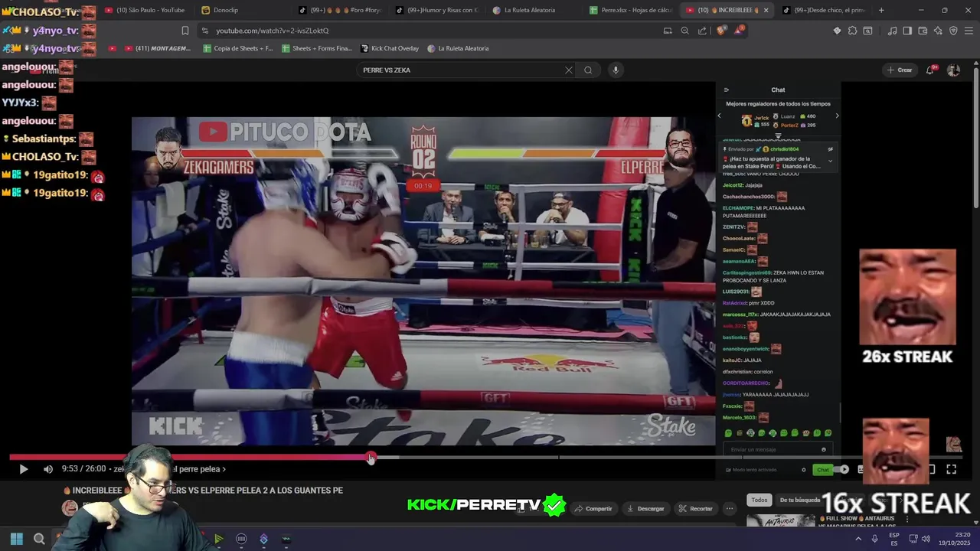Click the red scrubber on the progress bar
The image size is (980, 551).
coord(371,458)
